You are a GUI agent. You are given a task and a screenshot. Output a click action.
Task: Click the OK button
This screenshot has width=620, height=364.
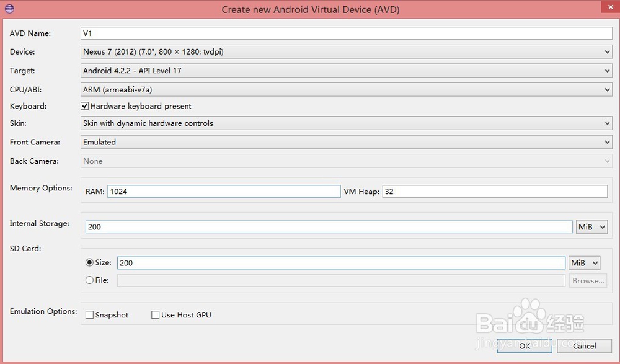[x=525, y=346]
